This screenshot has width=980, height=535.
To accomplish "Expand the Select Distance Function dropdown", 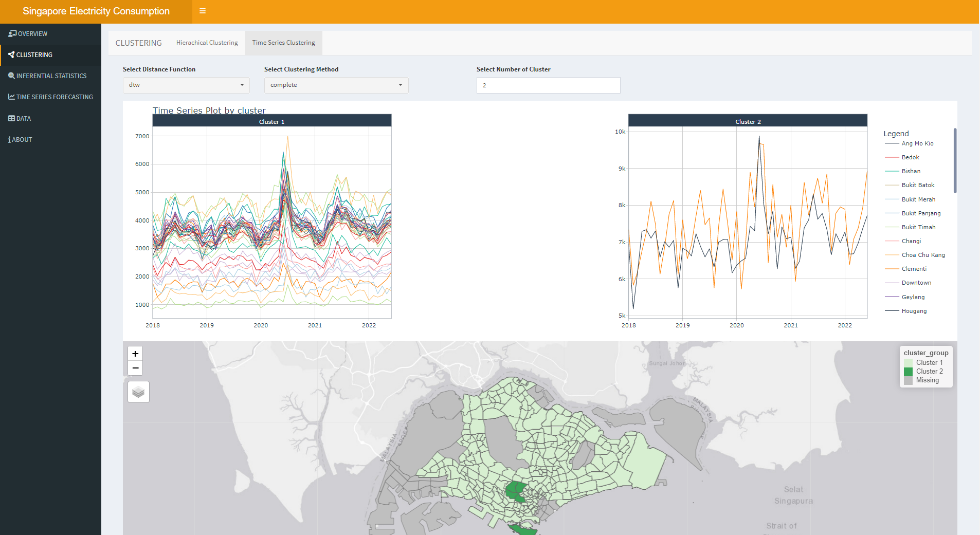I will [x=186, y=85].
